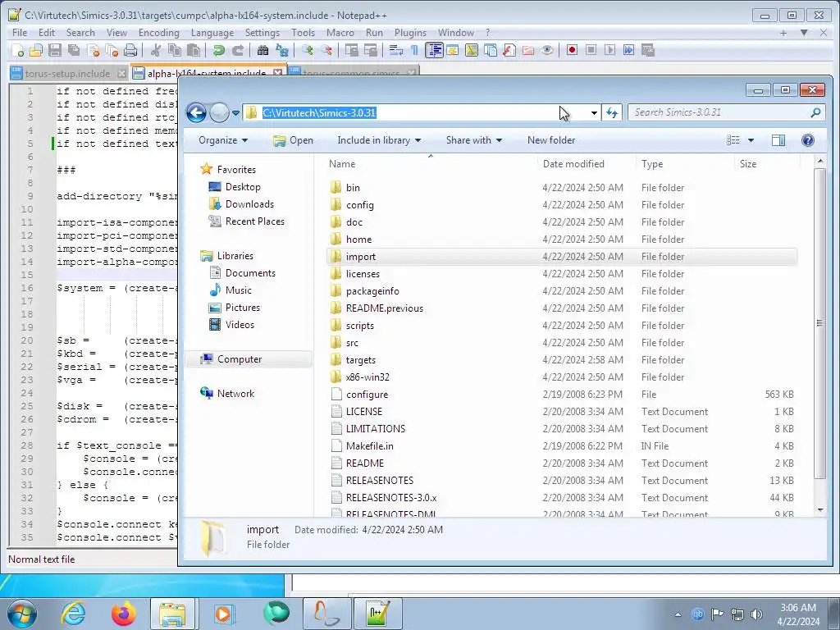The height and width of the screenshot is (630, 840).
Task: Toggle the preview pane button
Action: pos(778,140)
